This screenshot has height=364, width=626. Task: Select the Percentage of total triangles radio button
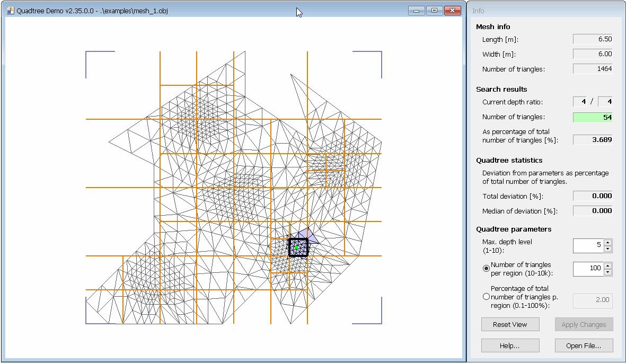(x=486, y=297)
